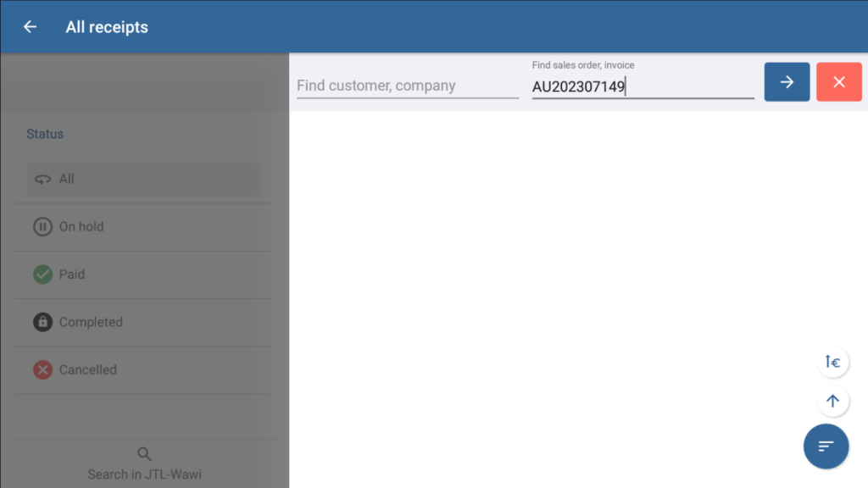Clear search with the red X button
The width and height of the screenshot is (868, 488).
coord(838,82)
